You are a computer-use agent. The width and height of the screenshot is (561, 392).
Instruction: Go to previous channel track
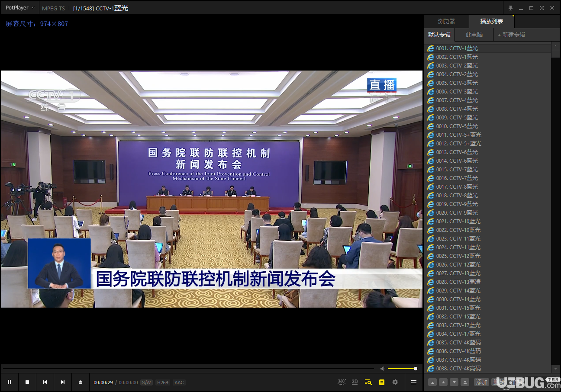click(x=45, y=382)
